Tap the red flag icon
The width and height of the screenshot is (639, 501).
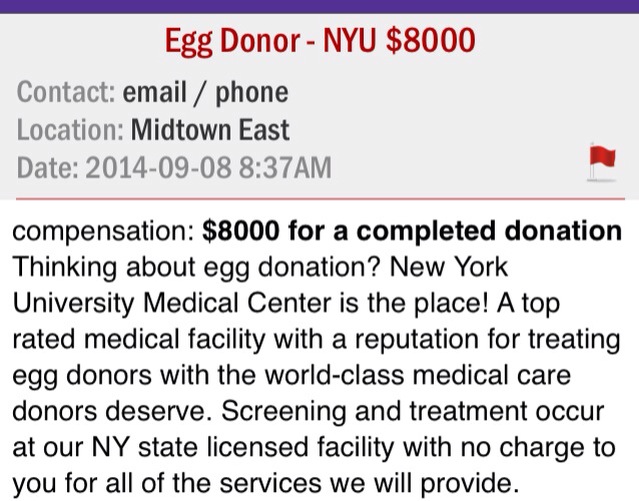click(602, 160)
